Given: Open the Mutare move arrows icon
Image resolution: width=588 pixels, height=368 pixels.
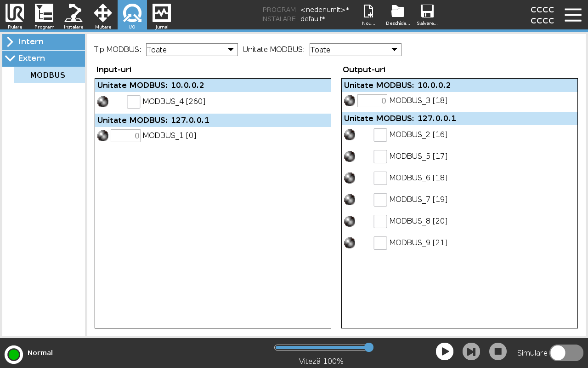Looking at the screenshot, I should click(x=103, y=15).
